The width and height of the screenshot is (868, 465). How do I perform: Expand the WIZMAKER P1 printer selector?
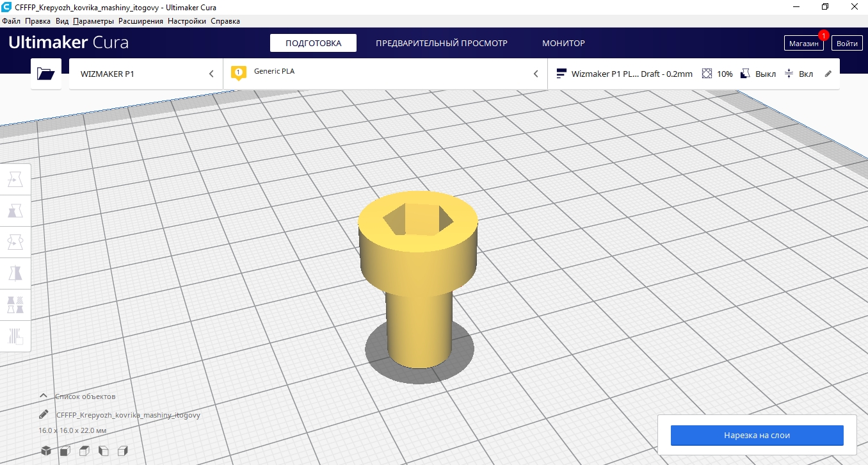pos(146,74)
